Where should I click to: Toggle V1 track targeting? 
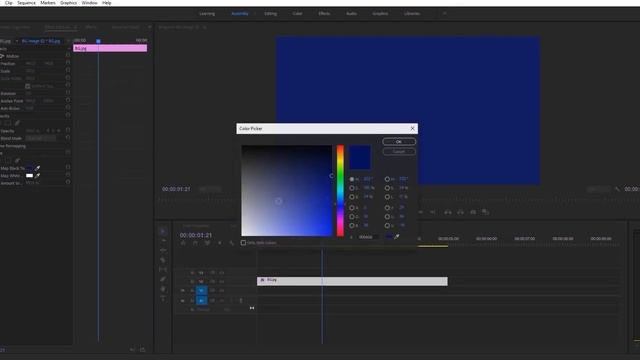(x=201, y=291)
